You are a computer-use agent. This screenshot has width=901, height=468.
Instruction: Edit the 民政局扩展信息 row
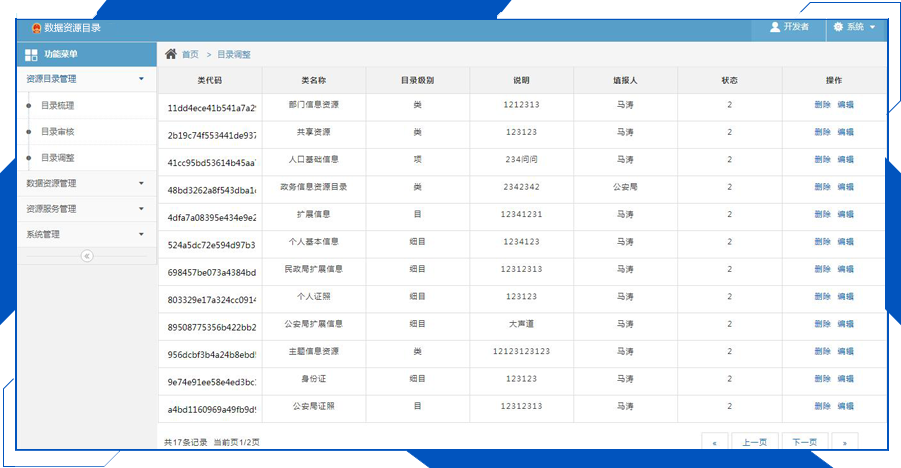[845, 269]
